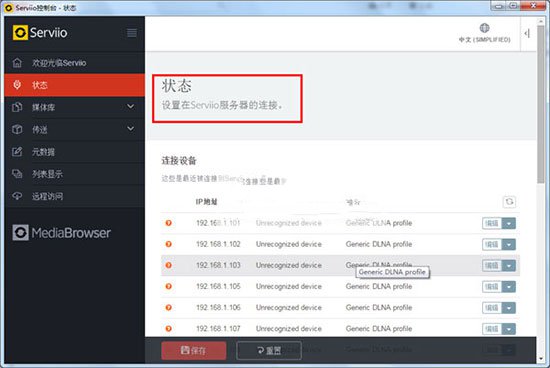Screen dimensions: 550x368
Task: Click the 列表显示 layers icon
Action: pyautogui.click(x=17, y=174)
